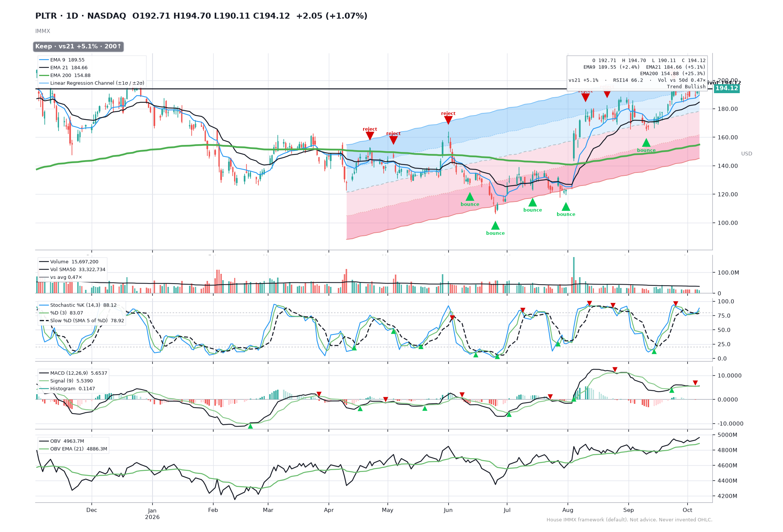Select the 'OBV 4963.7M' legend entry
This screenshot has height=532, width=783.
click(x=62, y=441)
